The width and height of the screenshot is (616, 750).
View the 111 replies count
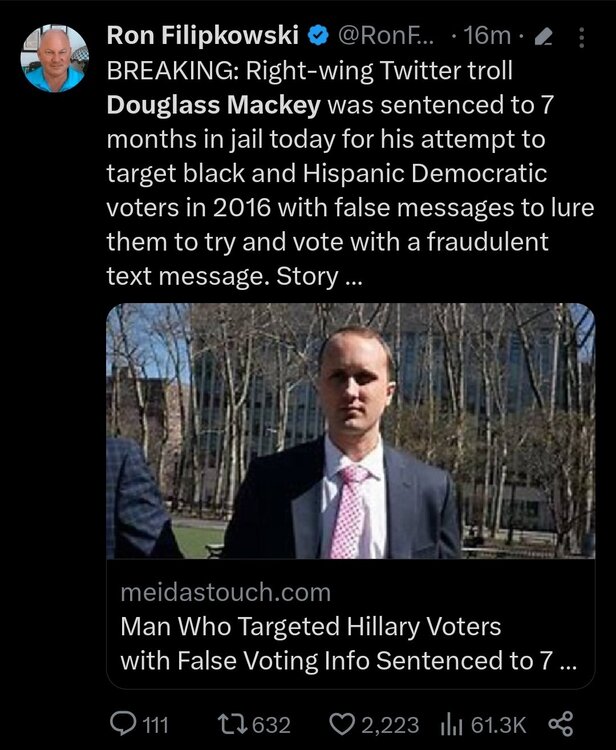click(x=156, y=725)
